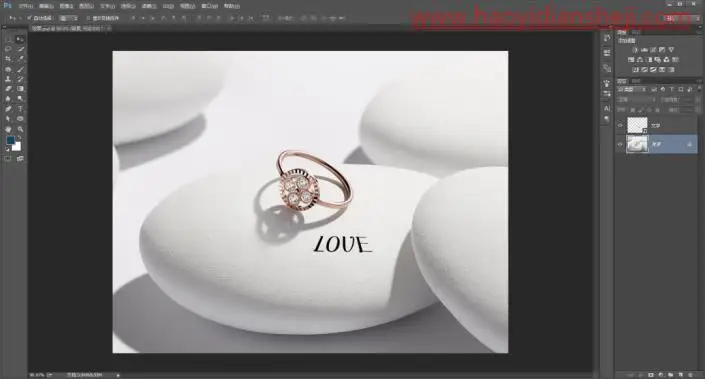
Task: Select the Zoom tool in toolbox
Action: point(20,129)
